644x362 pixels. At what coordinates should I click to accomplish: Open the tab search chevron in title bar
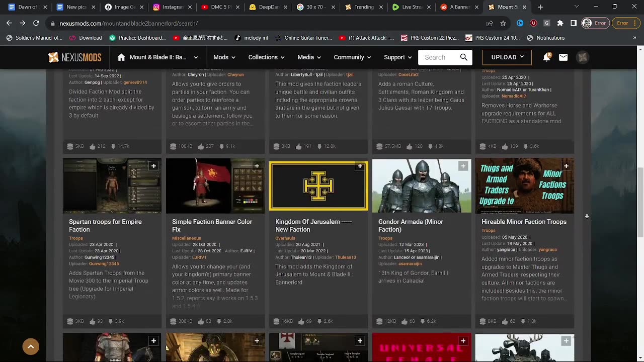[577, 7]
